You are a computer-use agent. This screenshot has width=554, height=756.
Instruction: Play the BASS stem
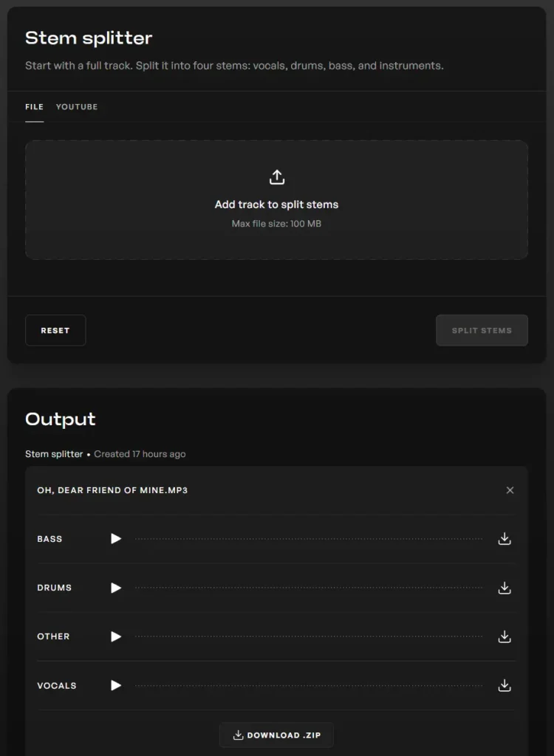[x=116, y=538]
